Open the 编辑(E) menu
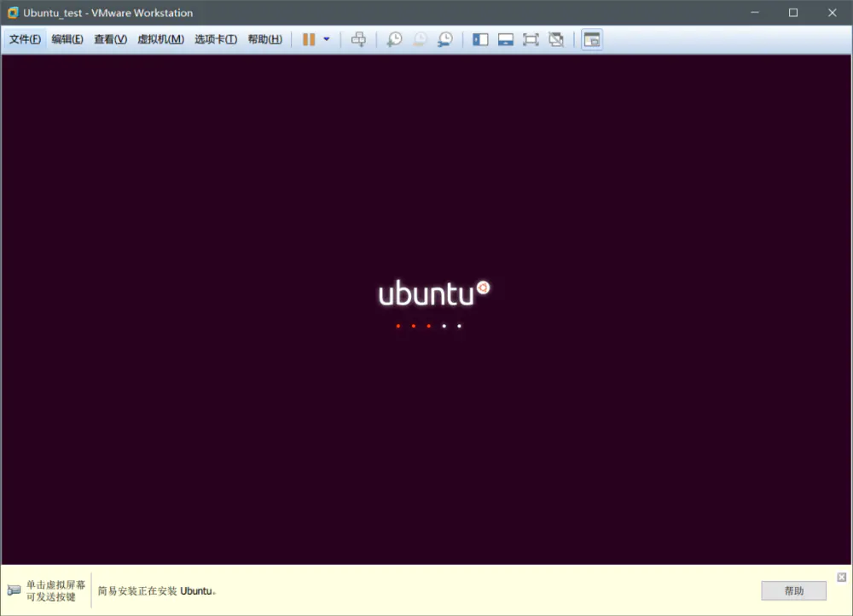Image resolution: width=853 pixels, height=616 pixels. point(67,39)
